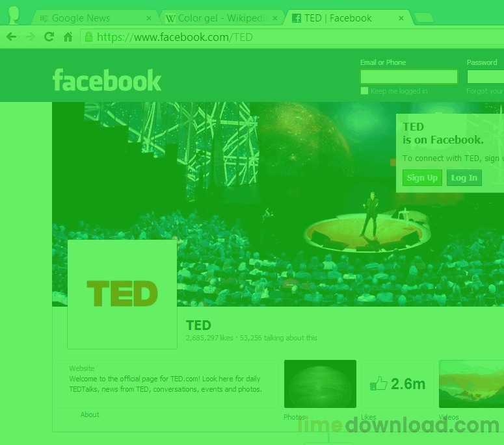Screen dimensions: 504x445
Task: Click the browser forward arrow
Action: [x=30, y=37]
